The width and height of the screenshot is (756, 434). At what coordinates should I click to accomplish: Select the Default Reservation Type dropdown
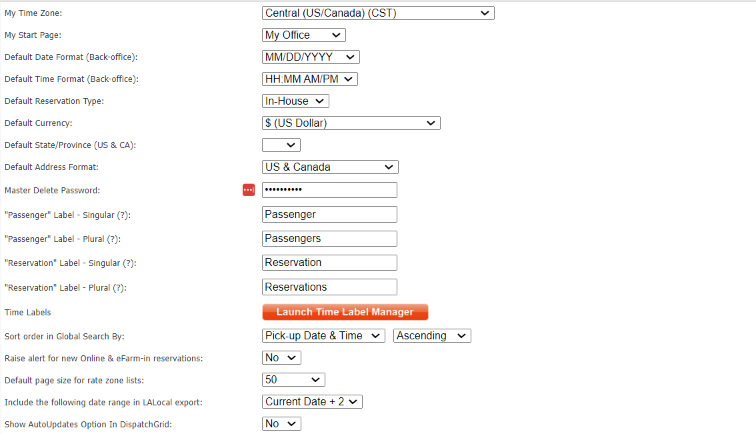coord(295,101)
